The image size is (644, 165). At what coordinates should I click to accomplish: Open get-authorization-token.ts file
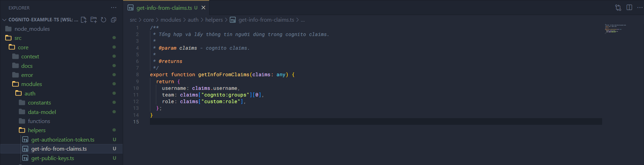63,140
